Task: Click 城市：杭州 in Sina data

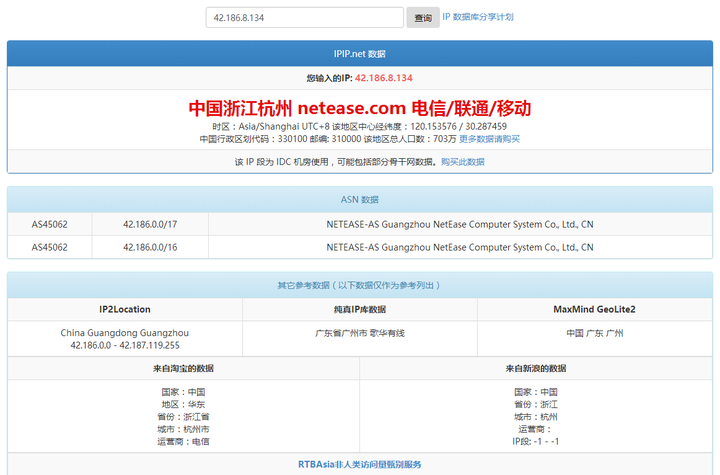Action: (x=536, y=417)
